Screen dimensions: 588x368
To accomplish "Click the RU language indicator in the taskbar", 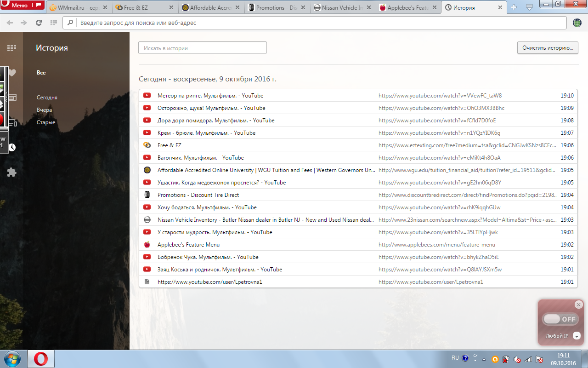I will pyautogui.click(x=455, y=358).
